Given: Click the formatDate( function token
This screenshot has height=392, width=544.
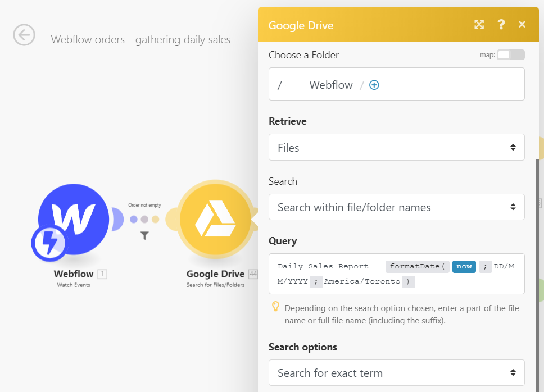Looking at the screenshot, I should click(418, 266).
